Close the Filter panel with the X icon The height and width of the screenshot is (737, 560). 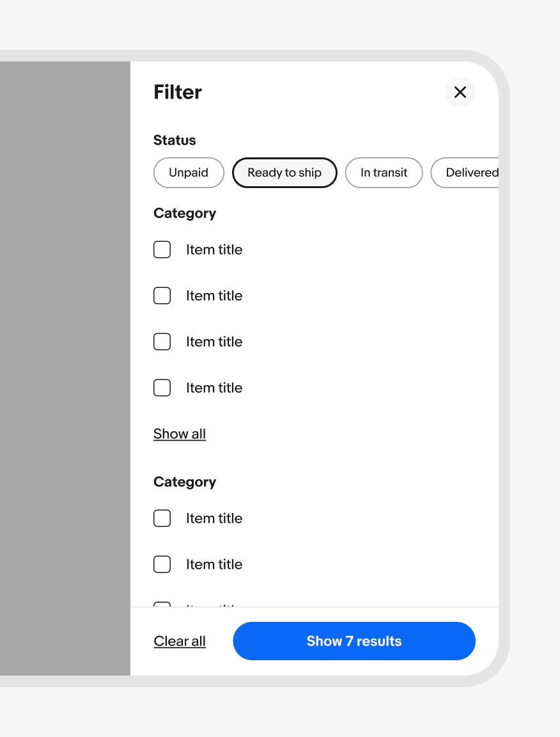point(460,92)
